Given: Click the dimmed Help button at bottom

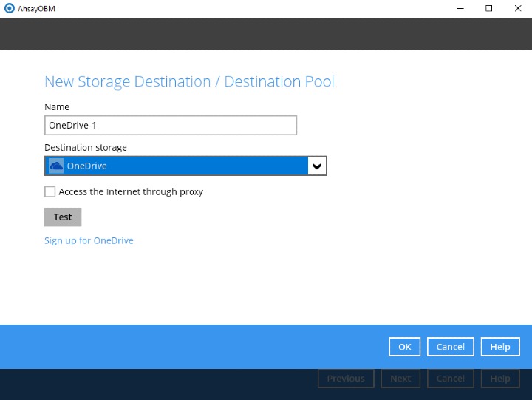Looking at the screenshot, I should tap(500, 379).
